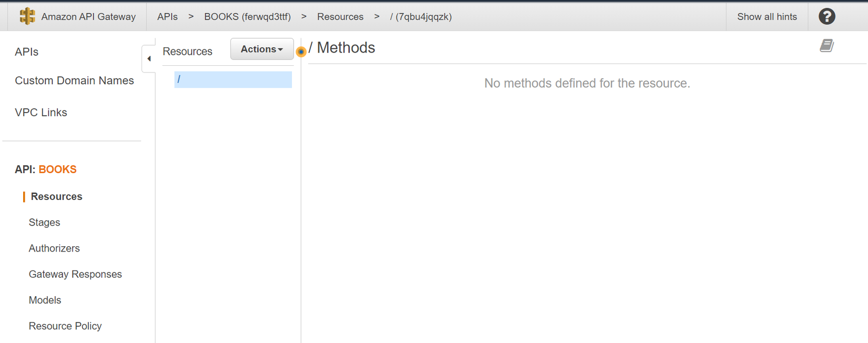The width and height of the screenshot is (868, 343).
Task: Open BOOKS (ferwqd3ttf) breadcrumb link
Action: pos(247,16)
